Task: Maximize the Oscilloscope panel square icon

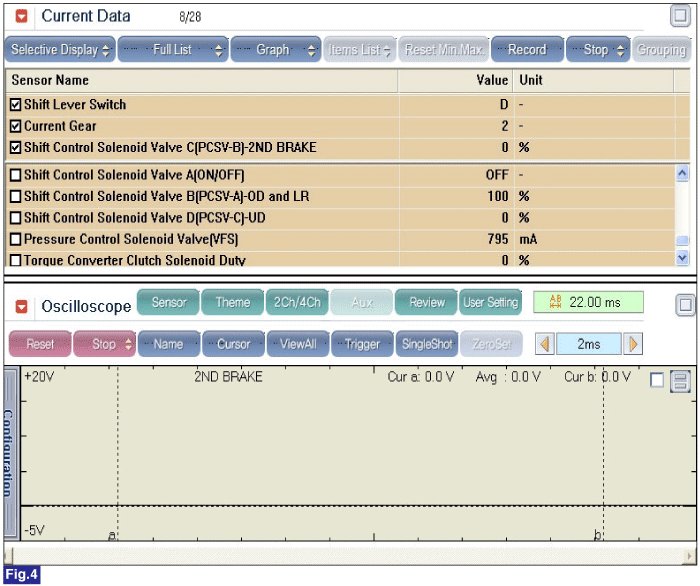Action: point(685,305)
